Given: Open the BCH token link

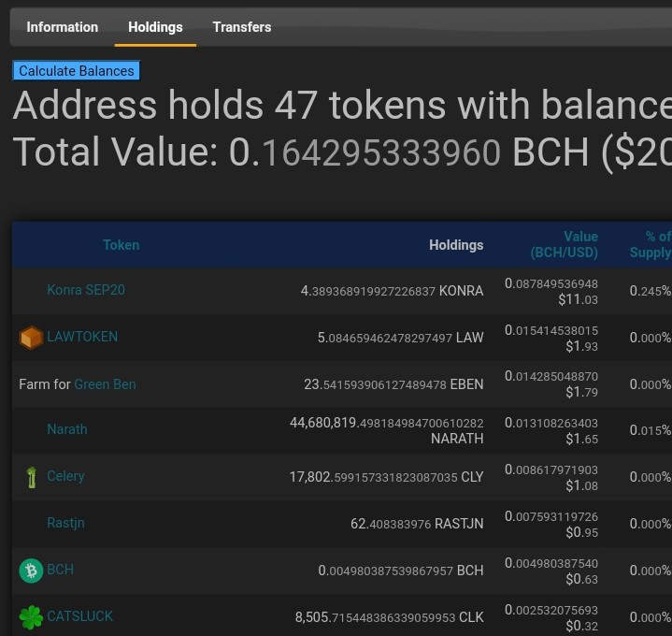Looking at the screenshot, I should (x=61, y=570).
